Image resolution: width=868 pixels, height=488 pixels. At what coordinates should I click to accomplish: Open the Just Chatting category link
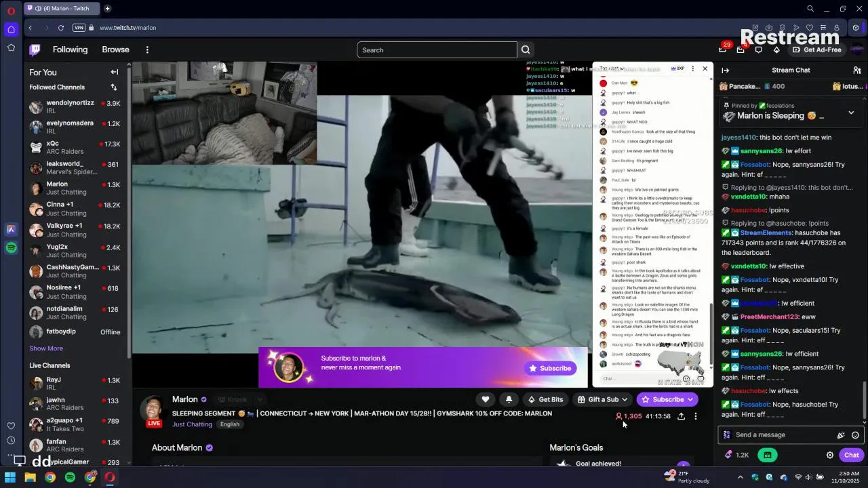(192, 424)
